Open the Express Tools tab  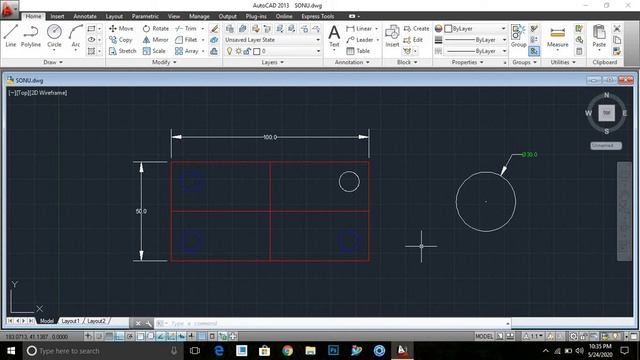[x=318, y=16]
